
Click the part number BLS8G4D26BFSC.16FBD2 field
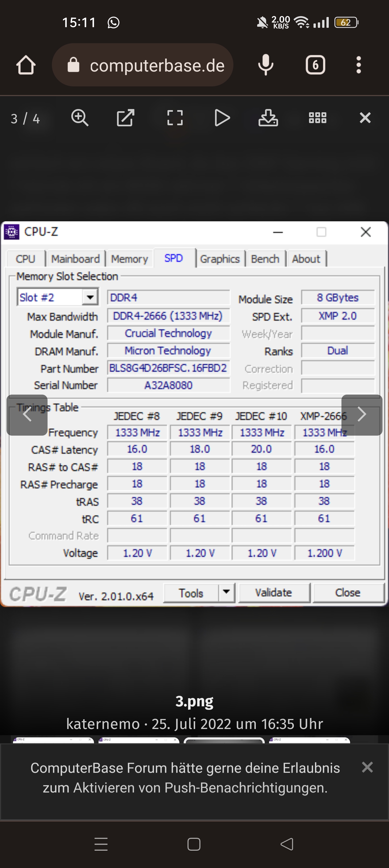[x=168, y=368]
